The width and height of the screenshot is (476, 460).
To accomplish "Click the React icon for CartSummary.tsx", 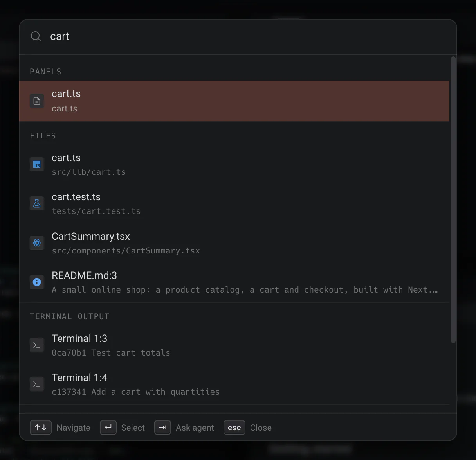I will (37, 243).
